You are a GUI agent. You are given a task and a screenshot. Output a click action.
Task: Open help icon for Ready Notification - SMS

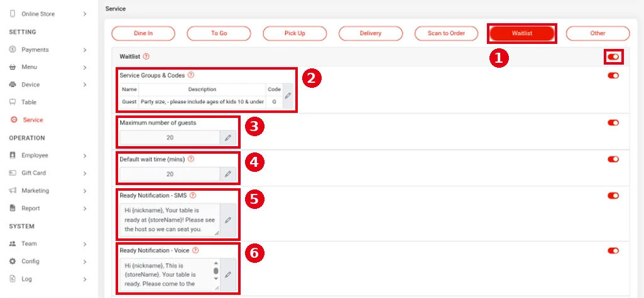(193, 196)
